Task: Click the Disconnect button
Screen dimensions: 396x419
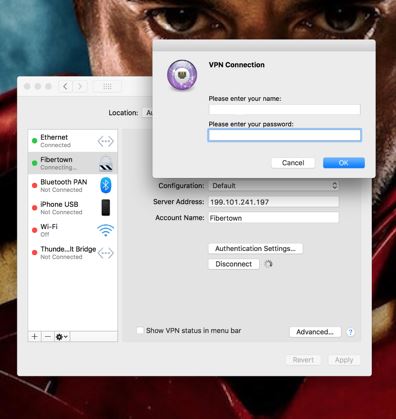Action: pyautogui.click(x=234, y=264)
